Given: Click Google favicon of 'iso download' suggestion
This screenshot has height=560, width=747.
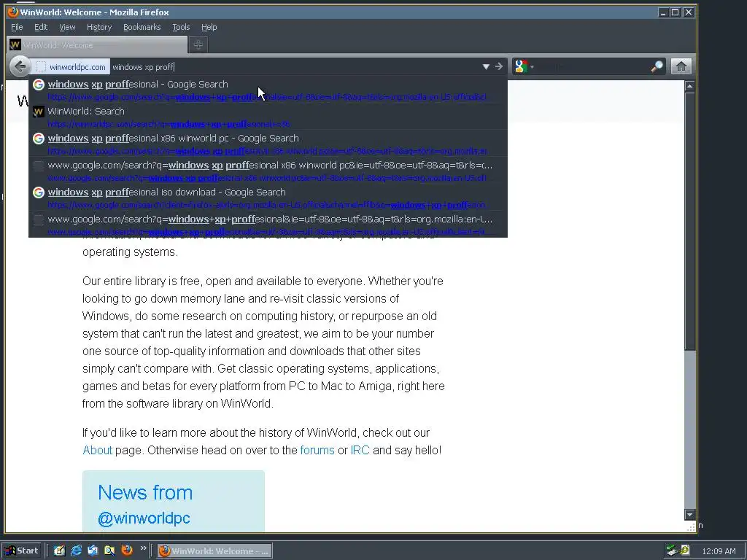Looking at the screenshot, I should coord(39,192).
